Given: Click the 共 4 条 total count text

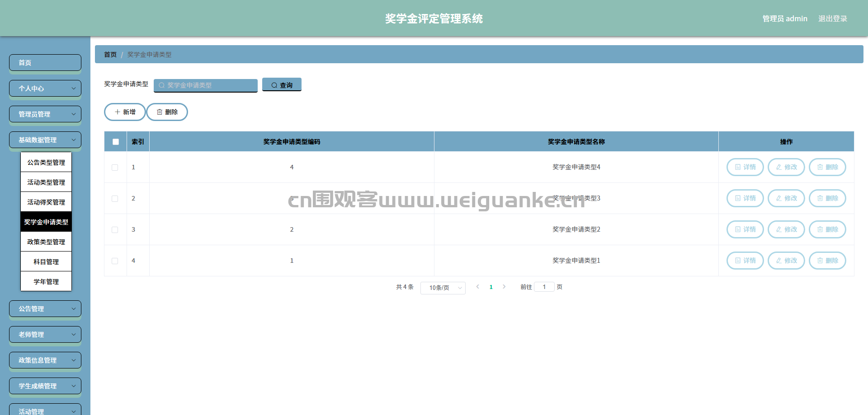Looking at the screenshot, I should [x=405, y=287].
